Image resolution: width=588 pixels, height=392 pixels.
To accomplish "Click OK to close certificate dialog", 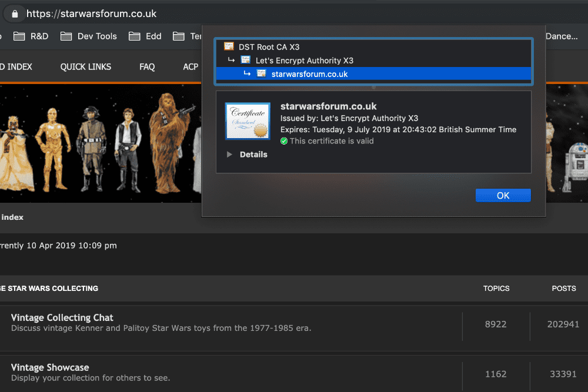I will [503, 195].
